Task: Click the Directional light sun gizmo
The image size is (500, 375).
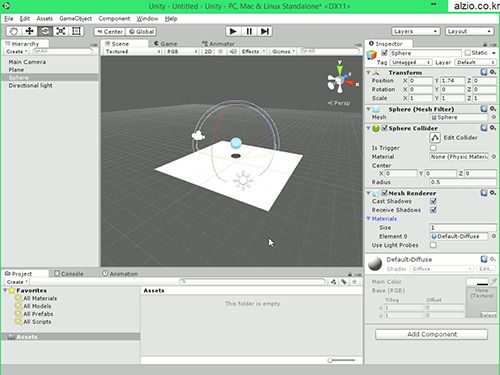Action: (x=243, y=180)
